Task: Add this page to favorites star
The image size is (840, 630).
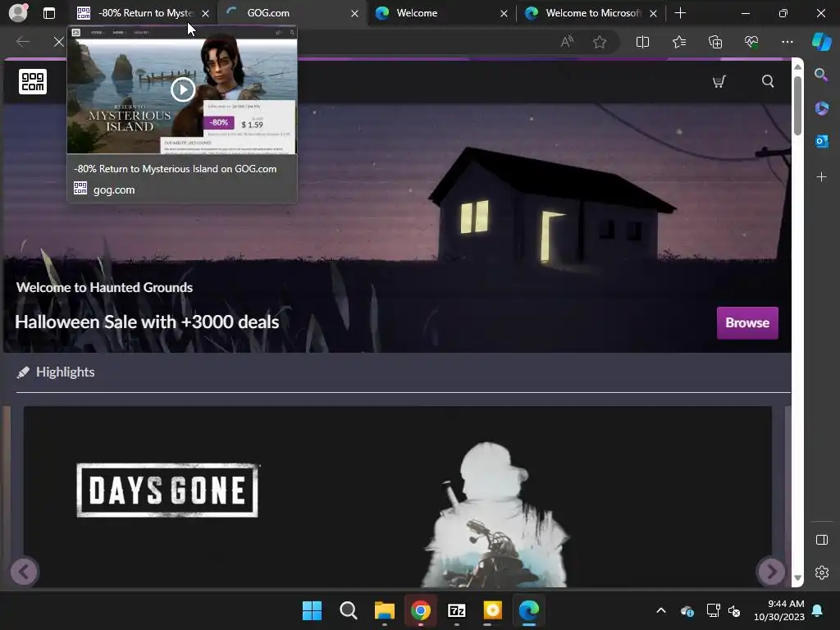Action: [x=600, y=42]
